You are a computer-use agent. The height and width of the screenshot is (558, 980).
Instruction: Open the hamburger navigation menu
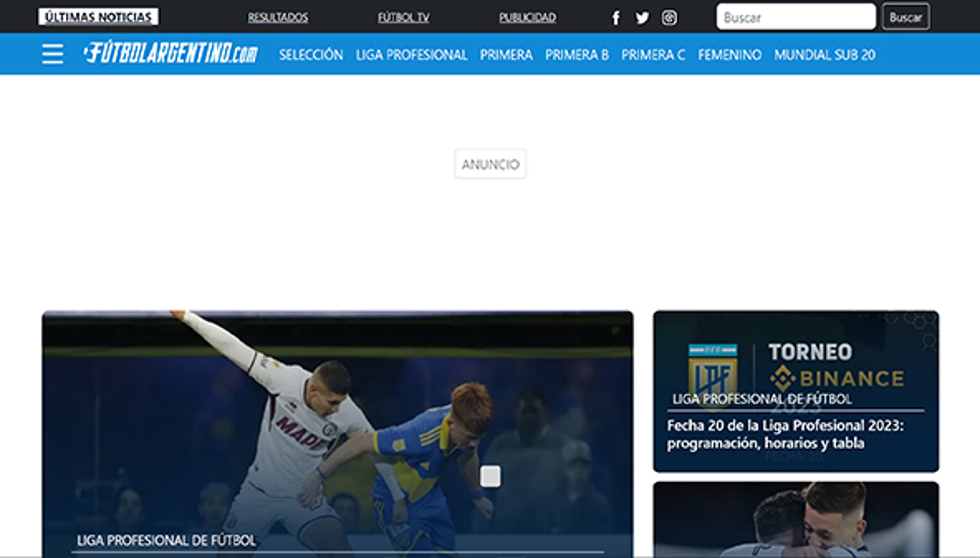[52, 54]
